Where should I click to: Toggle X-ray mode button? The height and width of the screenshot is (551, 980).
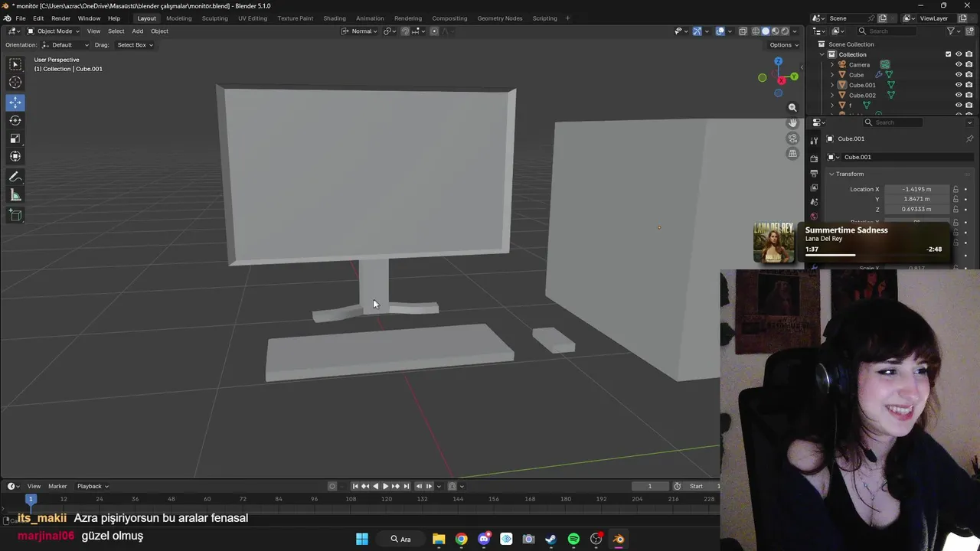point(742,31)
